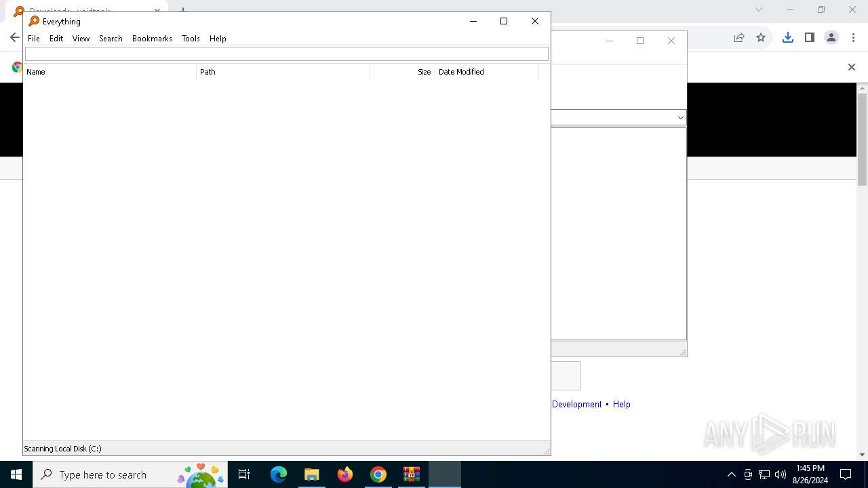Grab the Everything window resize grip
The width and height of the screenshot is (868, 488).
[546, 451]
